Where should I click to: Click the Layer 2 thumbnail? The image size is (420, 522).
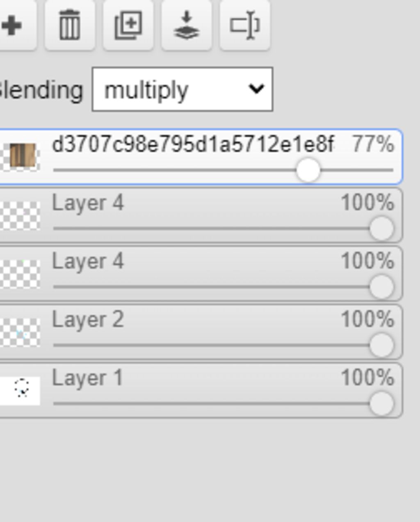pyautogui.click(x=21, y=332)
